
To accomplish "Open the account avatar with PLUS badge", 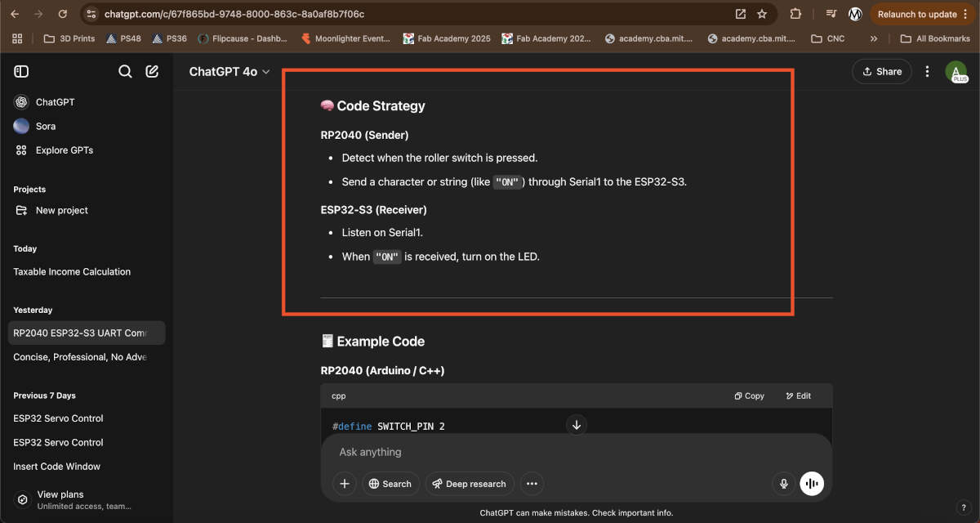I will (956, 72).
